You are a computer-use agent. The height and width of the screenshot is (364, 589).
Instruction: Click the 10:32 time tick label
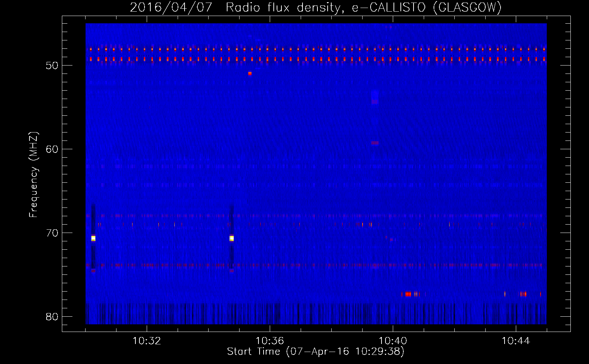click(x=147, y=341)
